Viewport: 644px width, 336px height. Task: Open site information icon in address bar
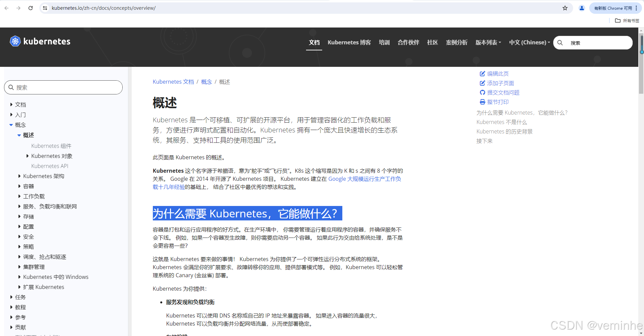pyautogui.click(x=45, y=8)
